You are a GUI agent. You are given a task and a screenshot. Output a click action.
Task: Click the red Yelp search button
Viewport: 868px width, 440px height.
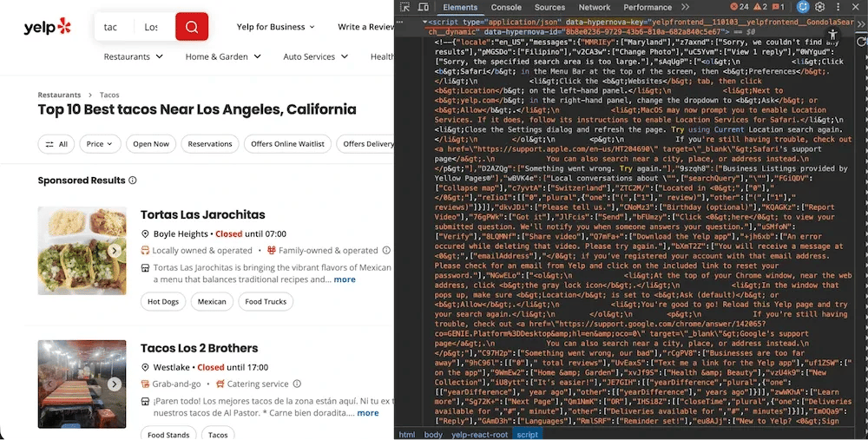pyautogui.click(x=191, y=27)
